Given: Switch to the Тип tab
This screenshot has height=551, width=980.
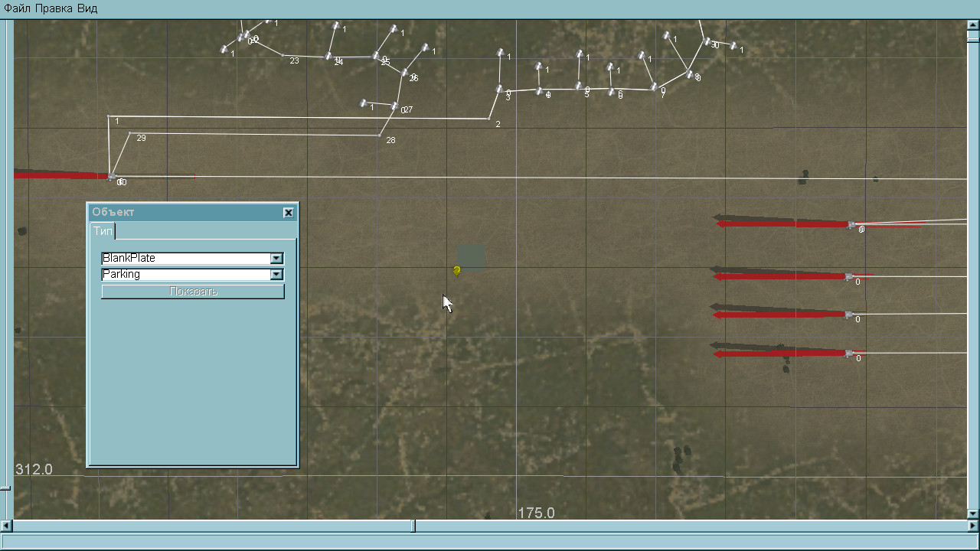Looking at the screenshot, I should pos(103,230).
